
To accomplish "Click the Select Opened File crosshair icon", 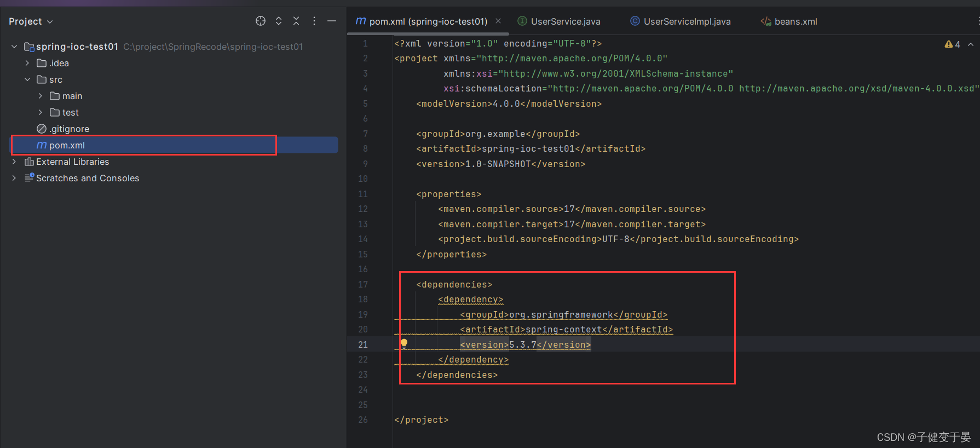I will [261, 21].
